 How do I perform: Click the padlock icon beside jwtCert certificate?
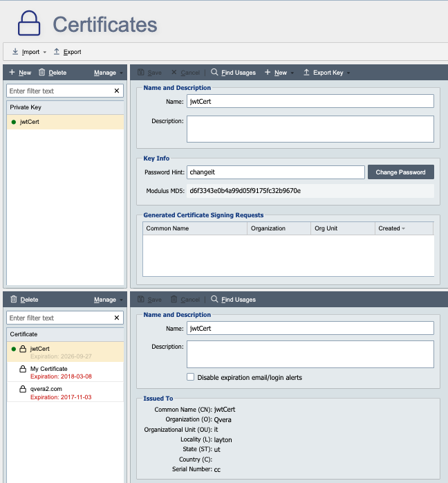coord(23,349)
